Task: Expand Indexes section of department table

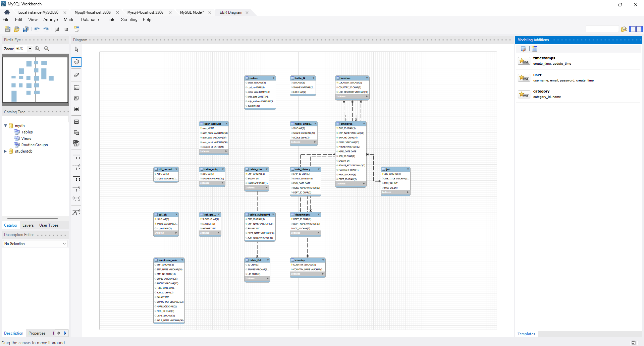Action: tap(318, 233)
